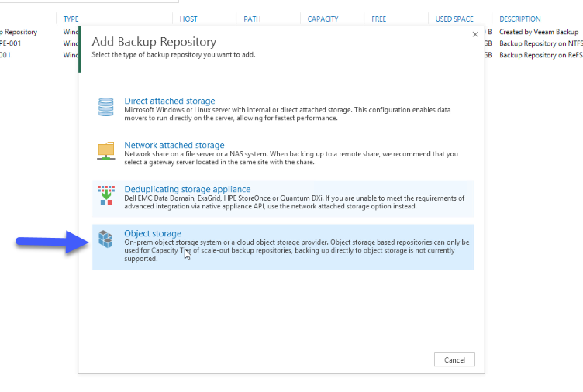Choose the Network attached storage option

[x=174, y=145]
